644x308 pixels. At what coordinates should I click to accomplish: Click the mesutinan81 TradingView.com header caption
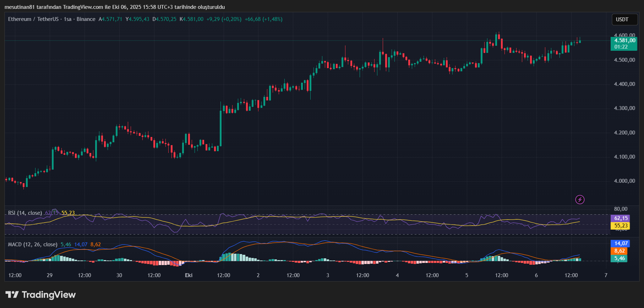114,7
